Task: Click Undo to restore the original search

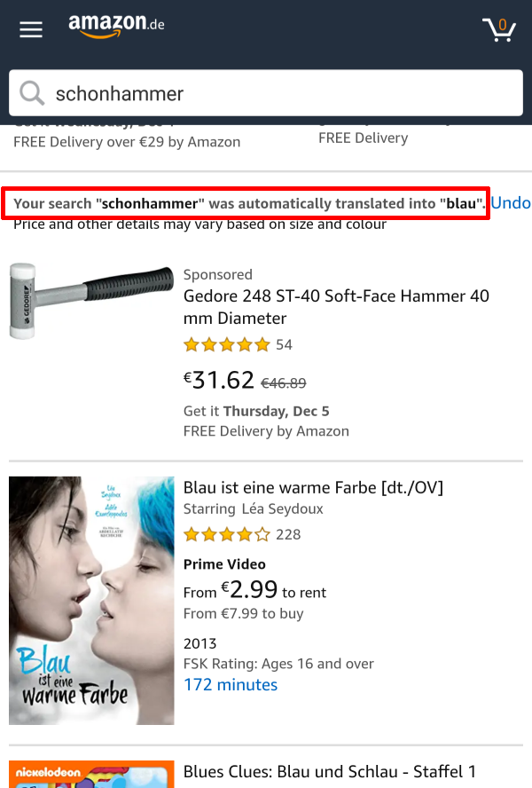Action: point(511,202)
